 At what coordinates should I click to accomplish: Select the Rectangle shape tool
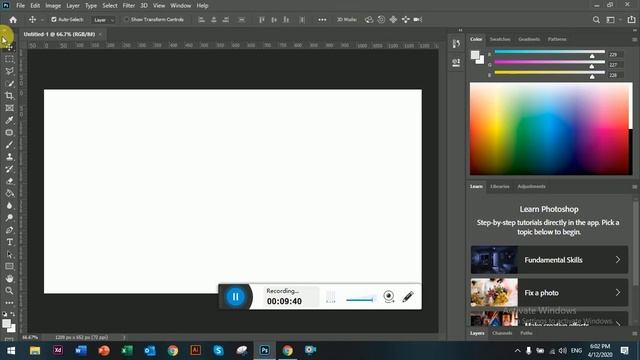tap(9, 267)
